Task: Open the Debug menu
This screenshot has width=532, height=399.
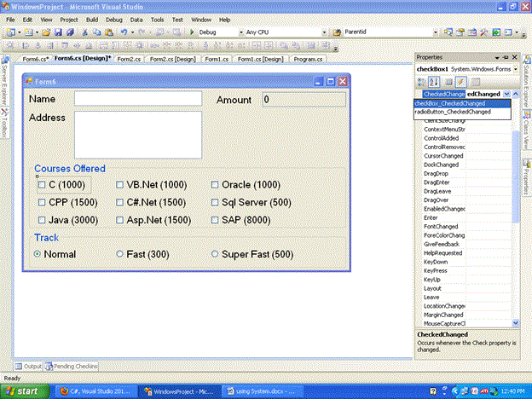Action: coord(114,20)
